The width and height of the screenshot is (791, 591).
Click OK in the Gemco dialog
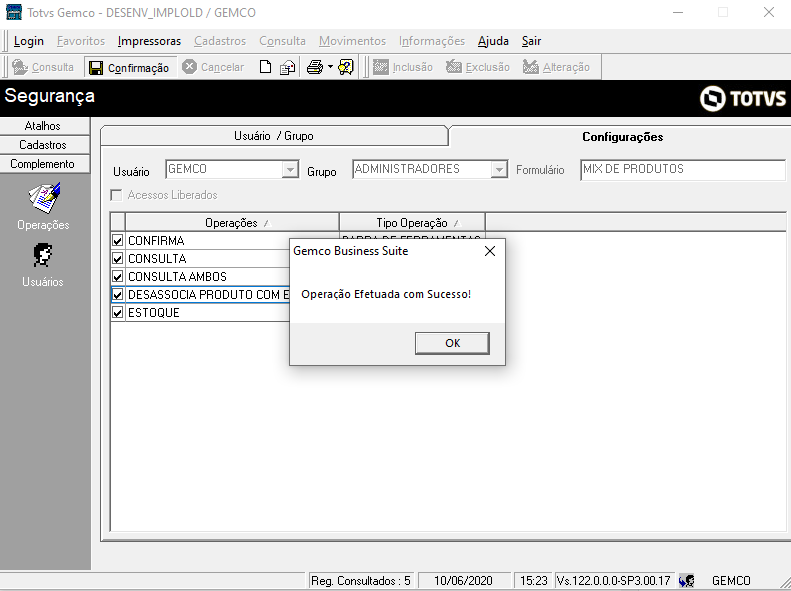click(x=452, y=343)
